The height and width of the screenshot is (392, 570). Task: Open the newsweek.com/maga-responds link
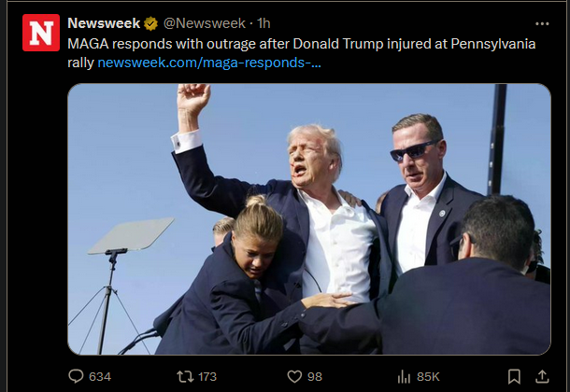click(x=209, y=63)
